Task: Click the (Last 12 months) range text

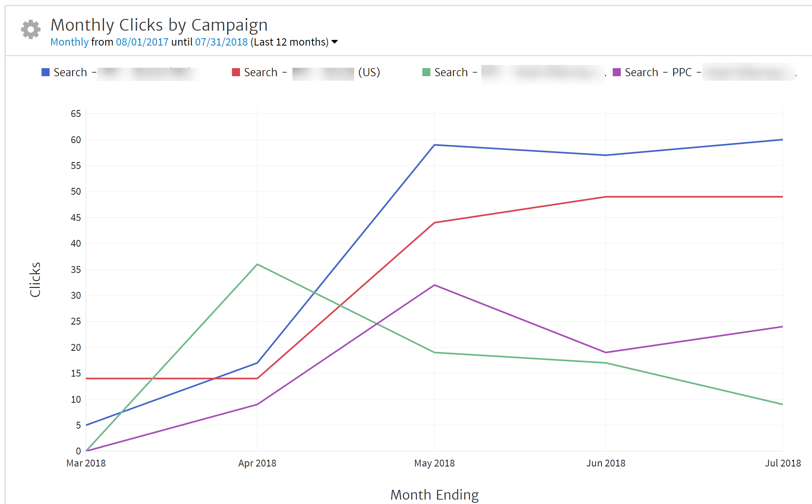Action: pyautogui.click(x=289, y=42)
